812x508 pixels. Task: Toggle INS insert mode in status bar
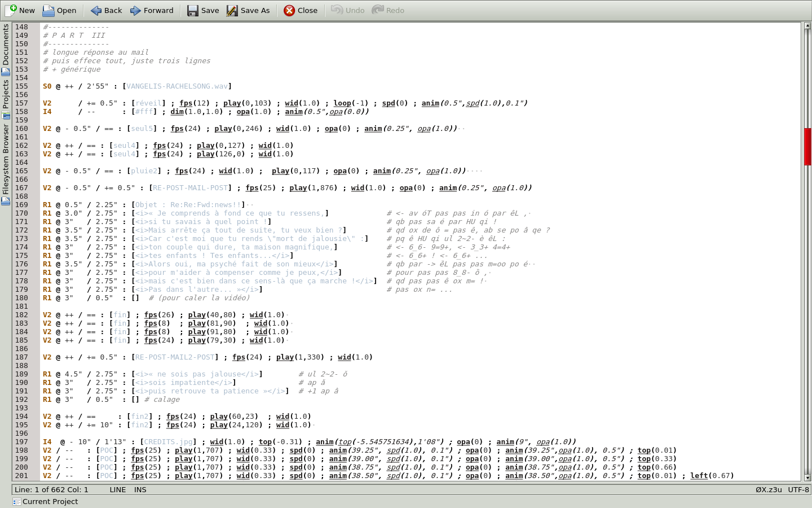[x=140, y=489]
